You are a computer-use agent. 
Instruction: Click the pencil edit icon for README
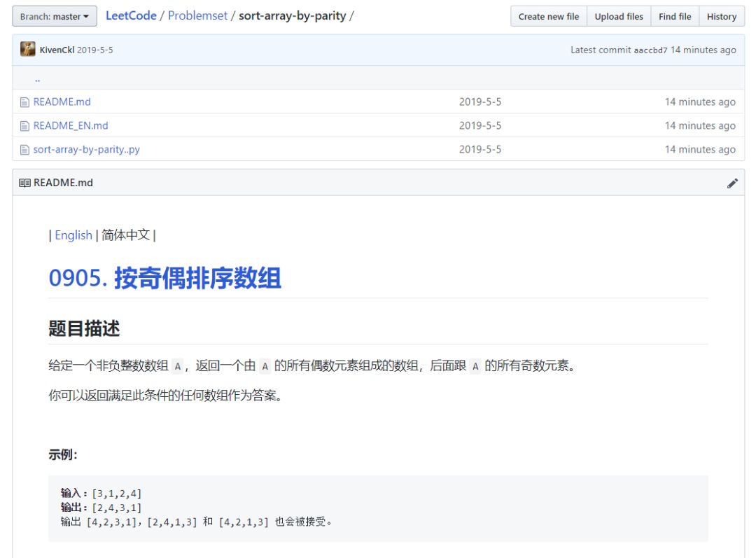732,183
